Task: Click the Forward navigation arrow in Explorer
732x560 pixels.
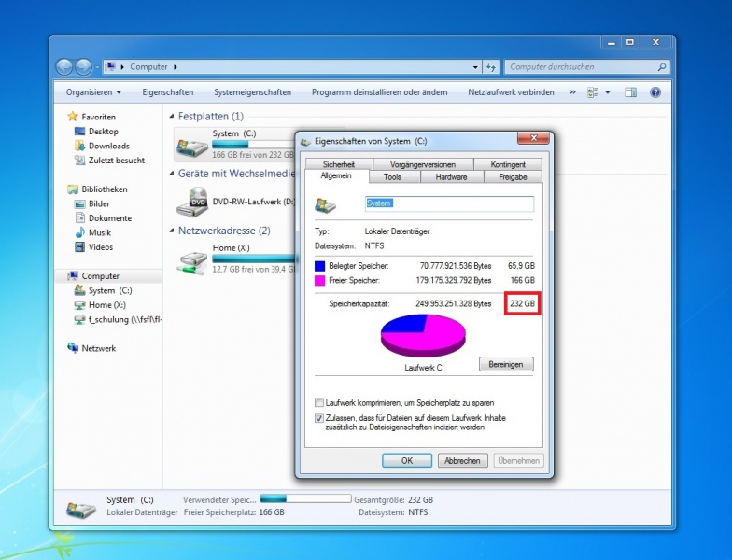Action: point(84,67)
